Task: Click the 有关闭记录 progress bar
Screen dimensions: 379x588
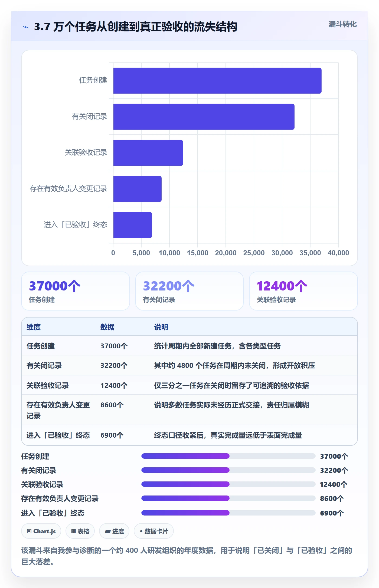Action: click(228, 470)
